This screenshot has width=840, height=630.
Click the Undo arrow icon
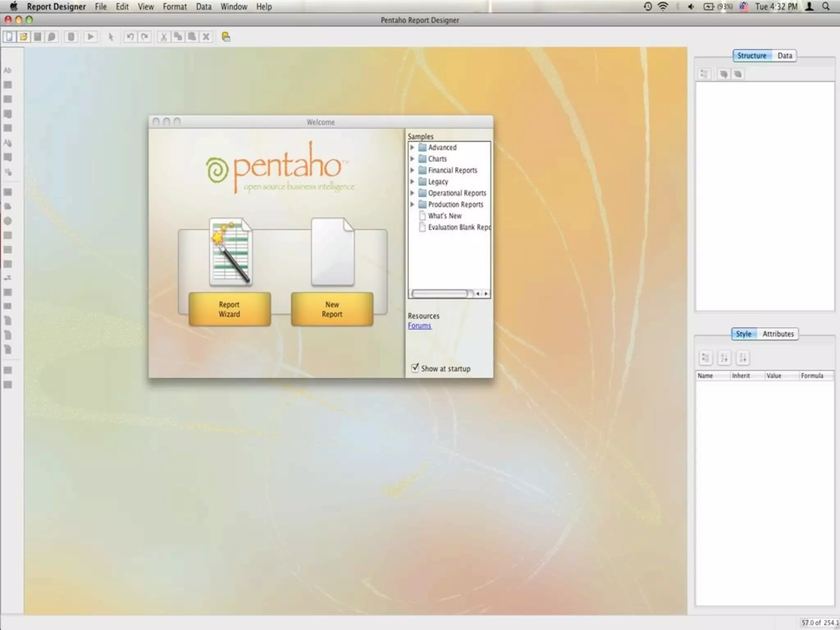coord(130,37)
